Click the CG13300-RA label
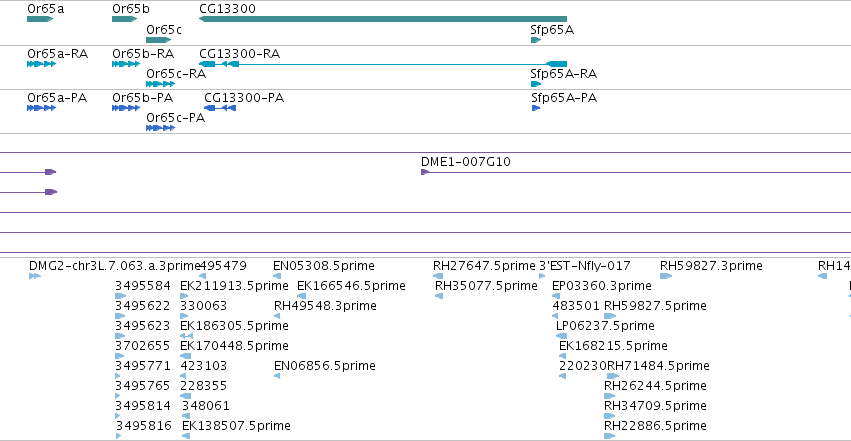Image resolution: width=851 pixels, height=441 pixels. (x=239, y=54)
